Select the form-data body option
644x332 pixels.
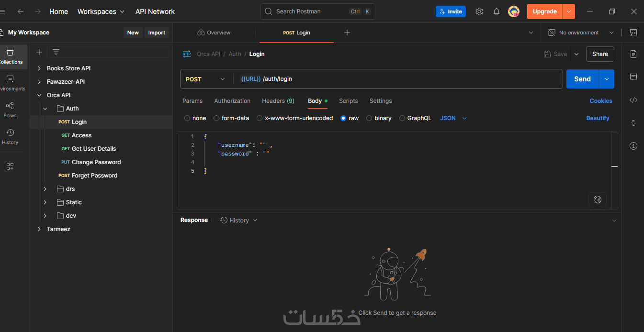click(216, 118)
